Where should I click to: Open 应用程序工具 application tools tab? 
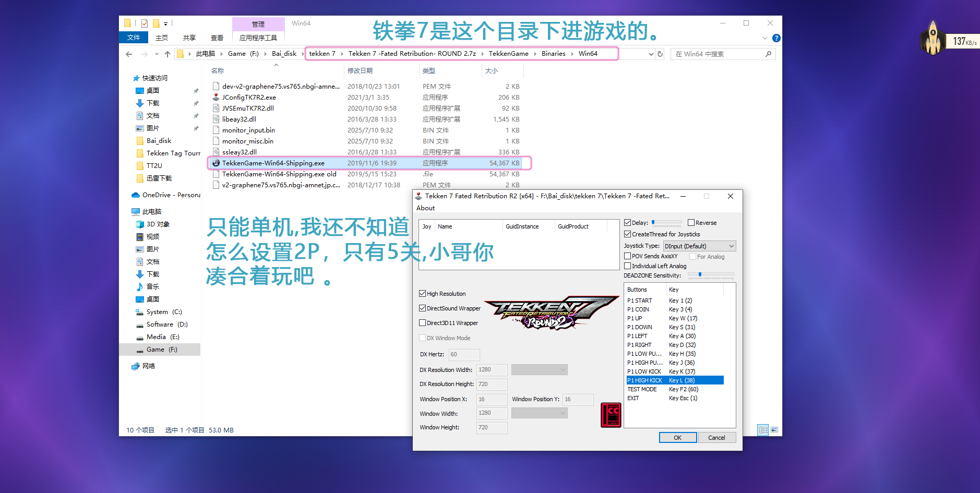[258, 38]
